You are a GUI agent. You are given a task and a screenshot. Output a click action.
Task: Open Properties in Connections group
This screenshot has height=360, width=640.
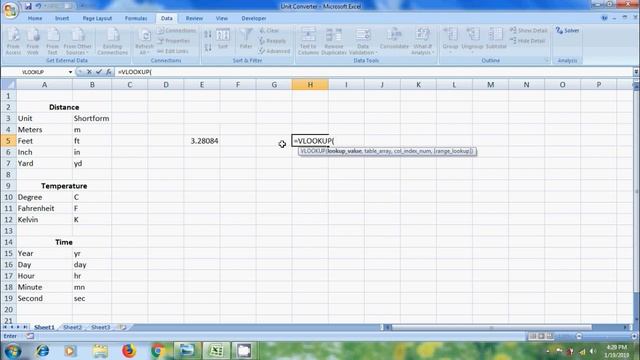pos(174,41)
